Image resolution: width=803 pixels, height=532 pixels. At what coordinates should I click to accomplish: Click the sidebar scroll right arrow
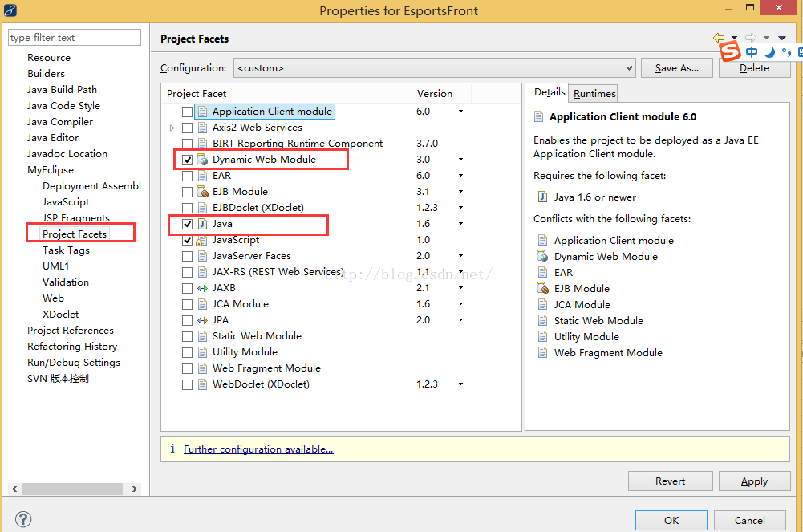[x=135, y=489]
